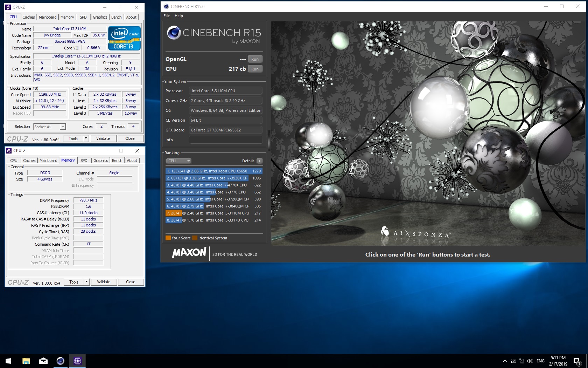Select ranking row Intel Core i7-4770K

(x=214, y=185)
